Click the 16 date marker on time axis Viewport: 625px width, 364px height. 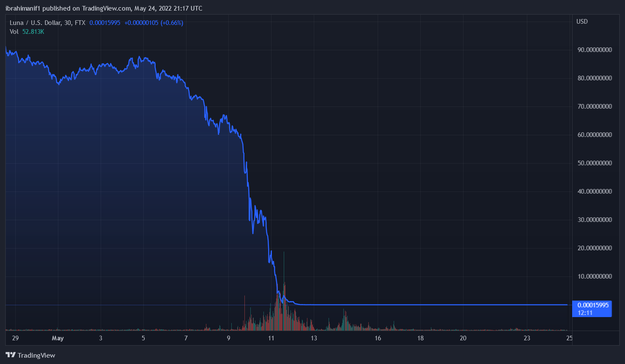point(378,338)
